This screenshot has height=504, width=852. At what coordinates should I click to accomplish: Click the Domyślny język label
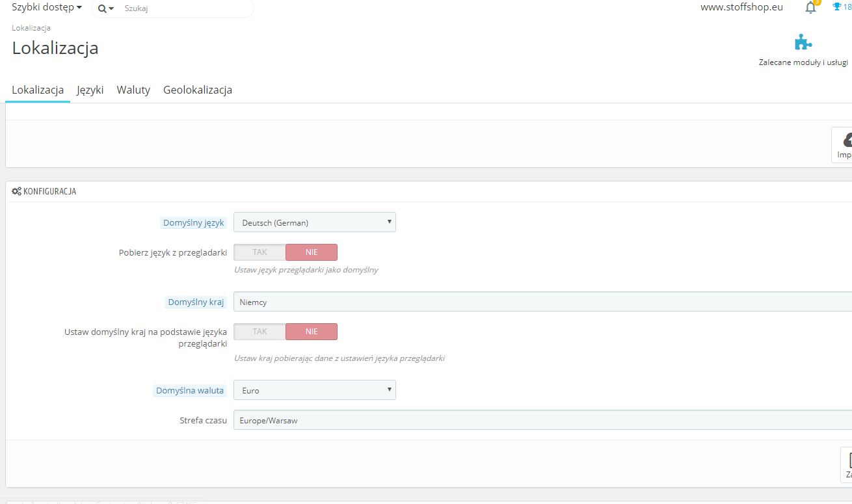[194, 222]
